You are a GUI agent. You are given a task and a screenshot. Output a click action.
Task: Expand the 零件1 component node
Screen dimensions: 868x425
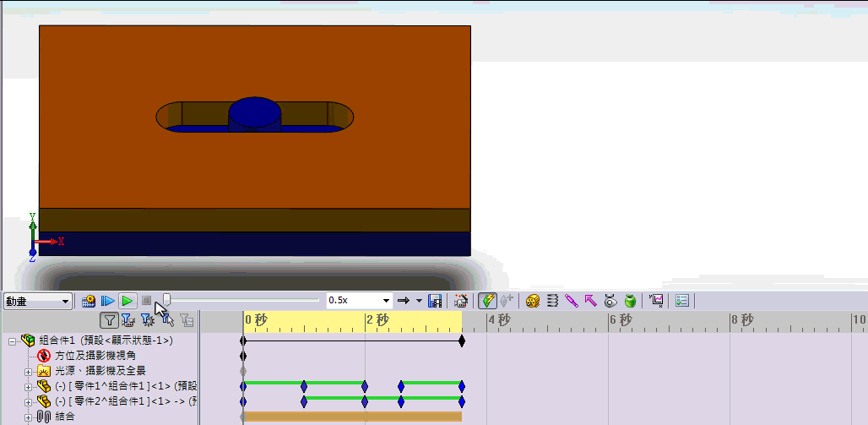click(x=28, y=386)
